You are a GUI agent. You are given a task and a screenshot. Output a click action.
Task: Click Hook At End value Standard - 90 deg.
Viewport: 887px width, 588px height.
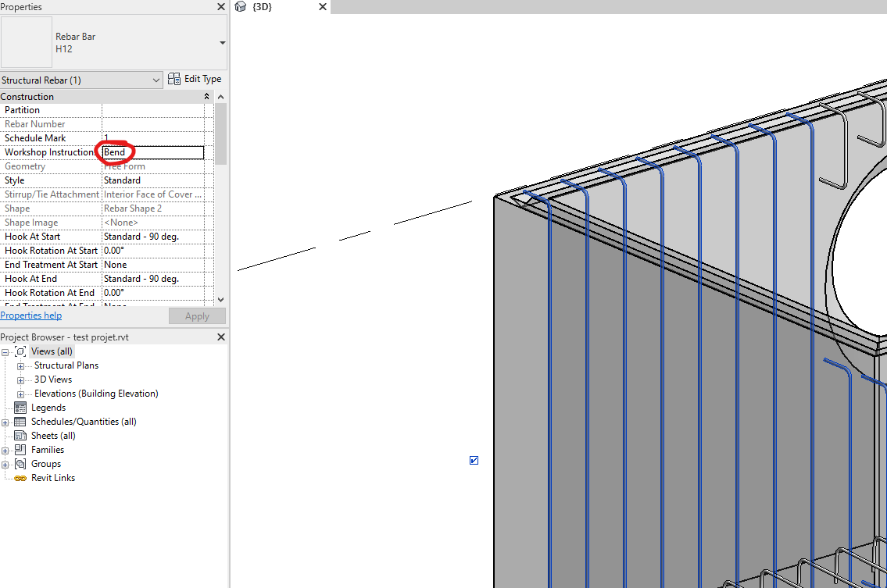point(152,279)
